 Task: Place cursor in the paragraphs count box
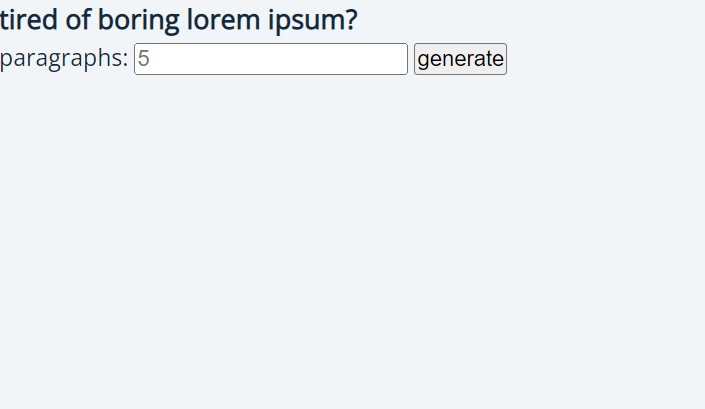[271, 59]
